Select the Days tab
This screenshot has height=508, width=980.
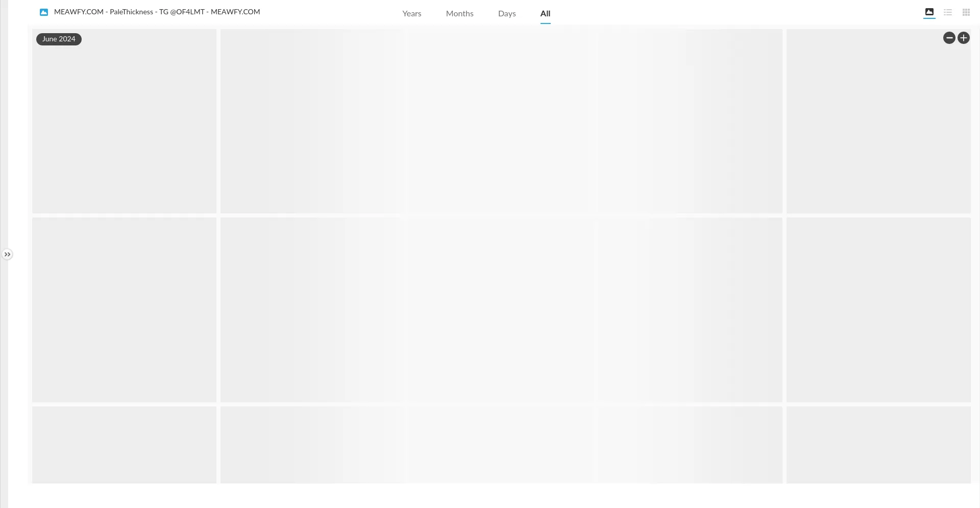(507, 14)
